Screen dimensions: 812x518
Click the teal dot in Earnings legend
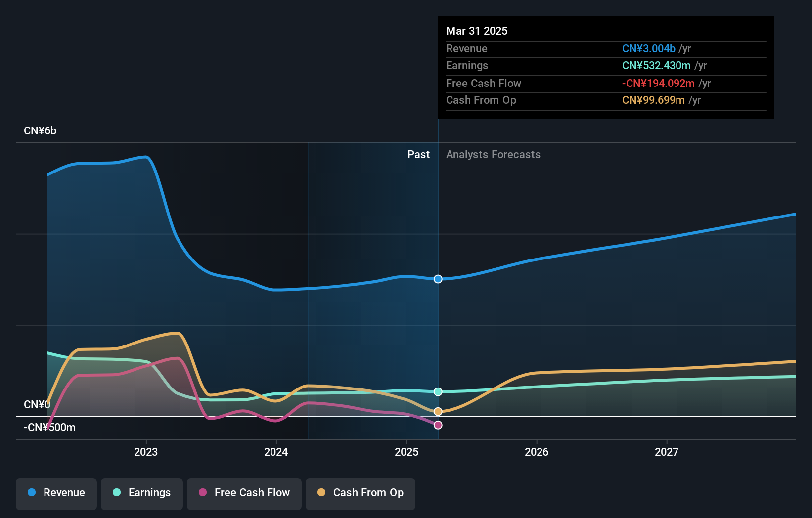click(117, 492)
